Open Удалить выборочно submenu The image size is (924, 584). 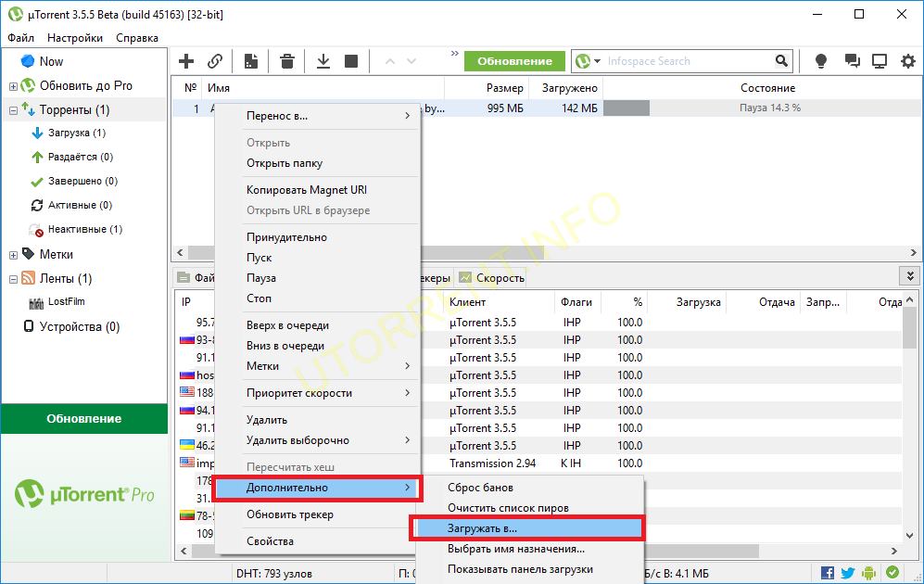318,440
